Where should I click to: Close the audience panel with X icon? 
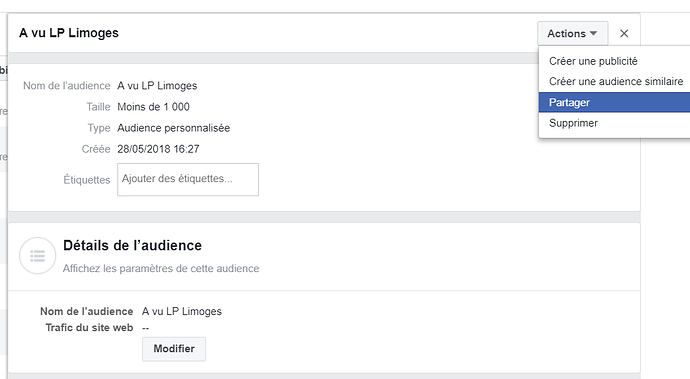[x=624, y=33]
